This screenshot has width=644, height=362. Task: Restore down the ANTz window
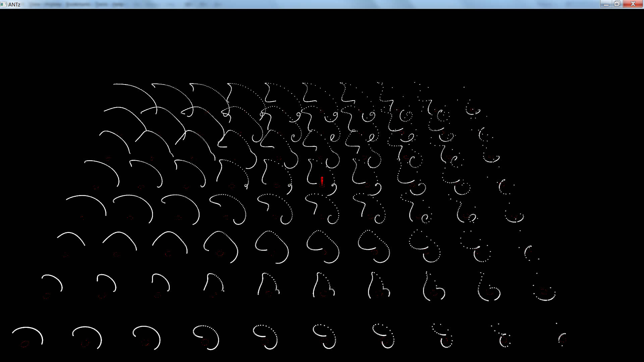[x=617, y=4]
